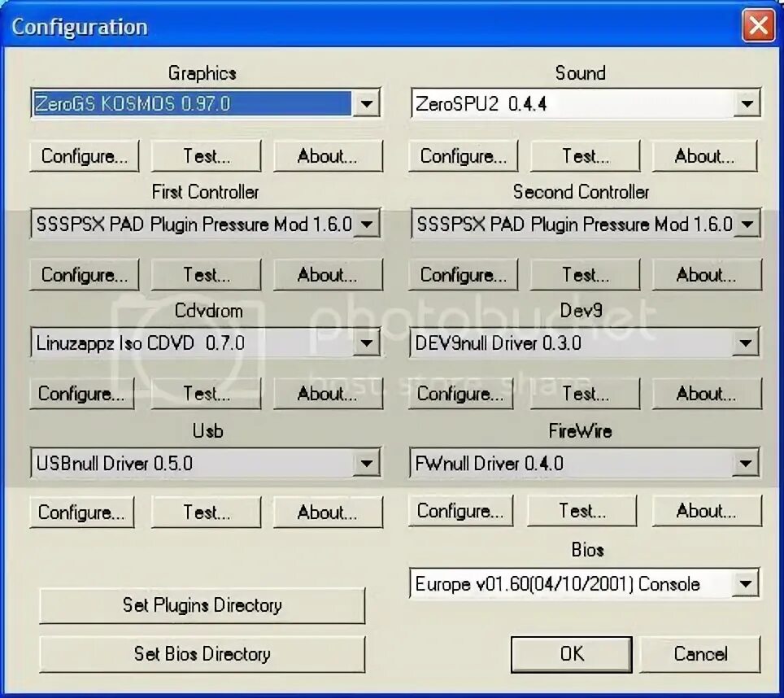784x698 pixels.
Task: Test the First Controller plugin
Action: 206,274
